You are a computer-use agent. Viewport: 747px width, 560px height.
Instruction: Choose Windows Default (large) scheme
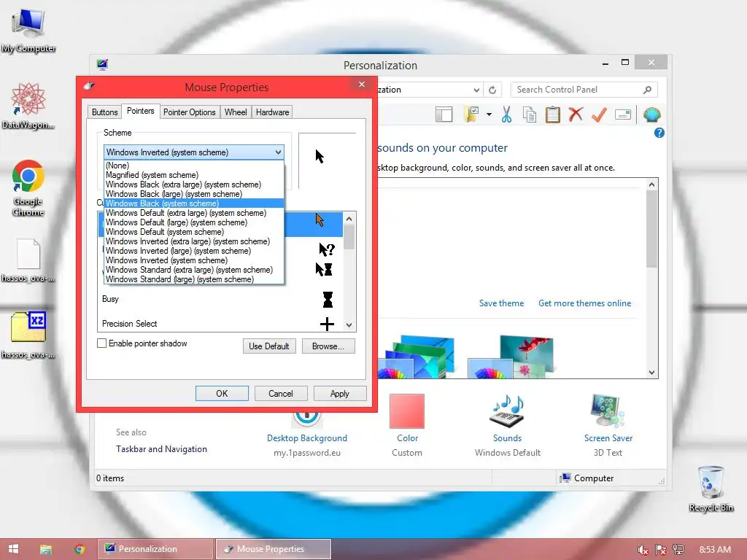(x=194, y=222)
